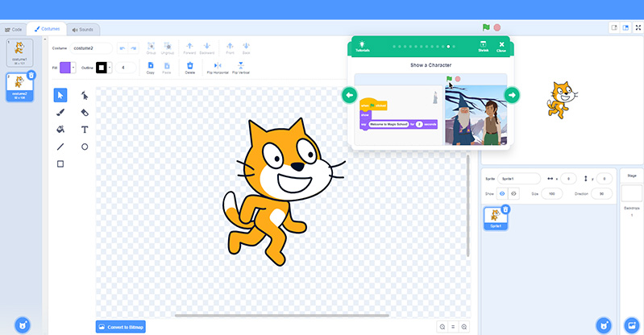Image resolution: width=644 pixels, height=335 pixels.
Task: Click the costume name field
Action: tap(91, 48)
